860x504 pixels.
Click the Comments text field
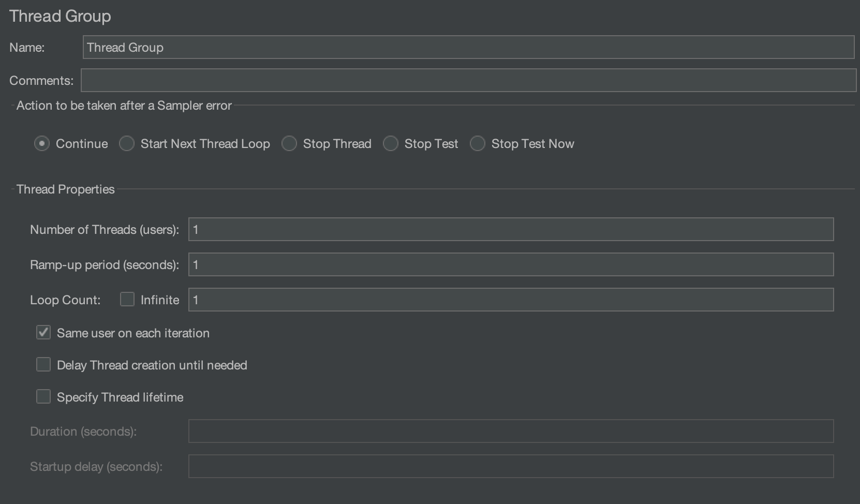point(468,80)
